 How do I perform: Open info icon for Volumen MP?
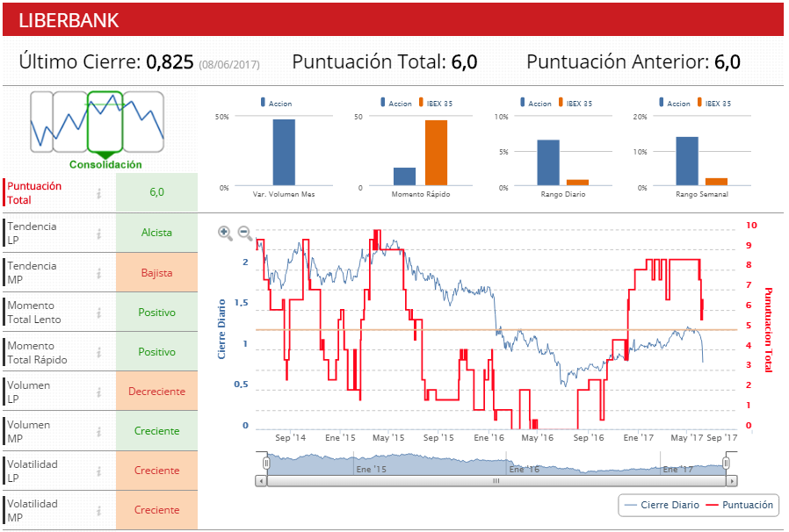click(x=99, y=431)
